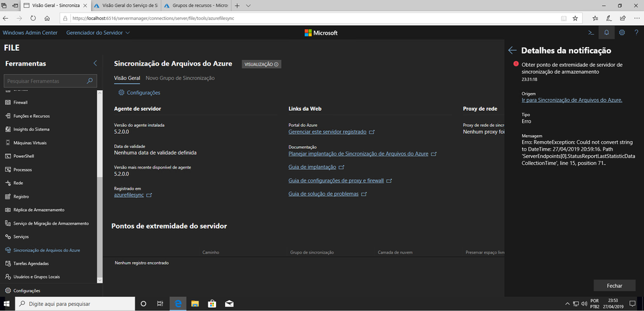Open Planejar implantação de Sincronização link
The height and width of the screenshot is (311, 644).
pyautogui.click(x=358, y=154)
